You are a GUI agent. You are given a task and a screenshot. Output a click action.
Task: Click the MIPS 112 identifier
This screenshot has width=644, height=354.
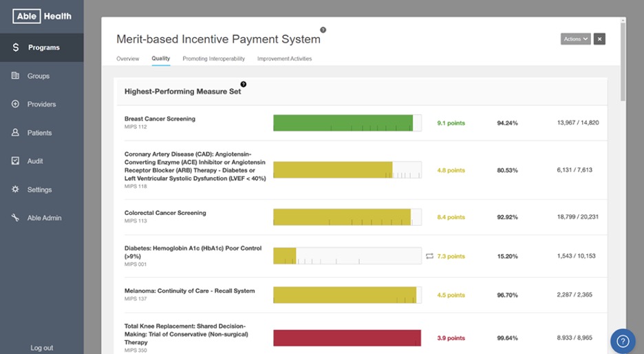136,127
